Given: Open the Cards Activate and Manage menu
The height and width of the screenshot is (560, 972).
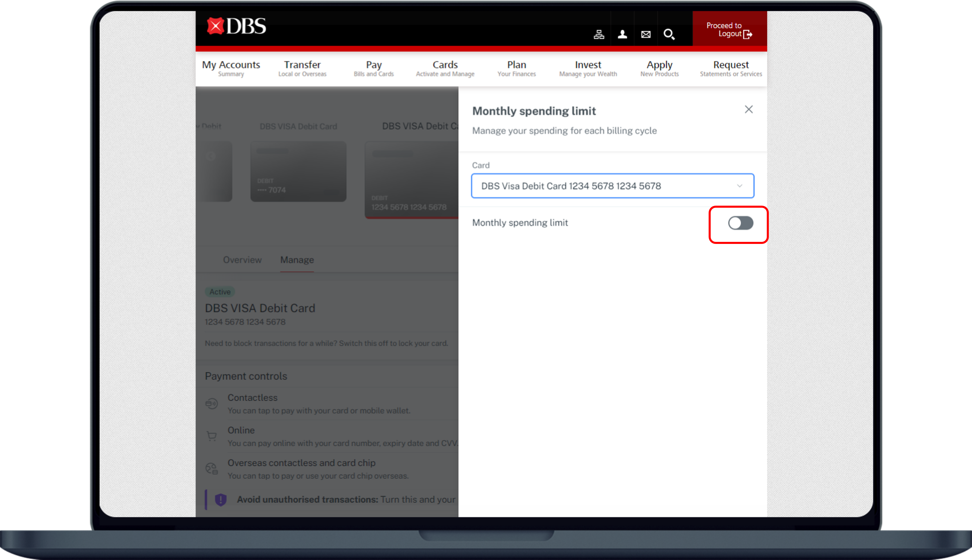Looking at the screenshot, I should pos(445,69).
